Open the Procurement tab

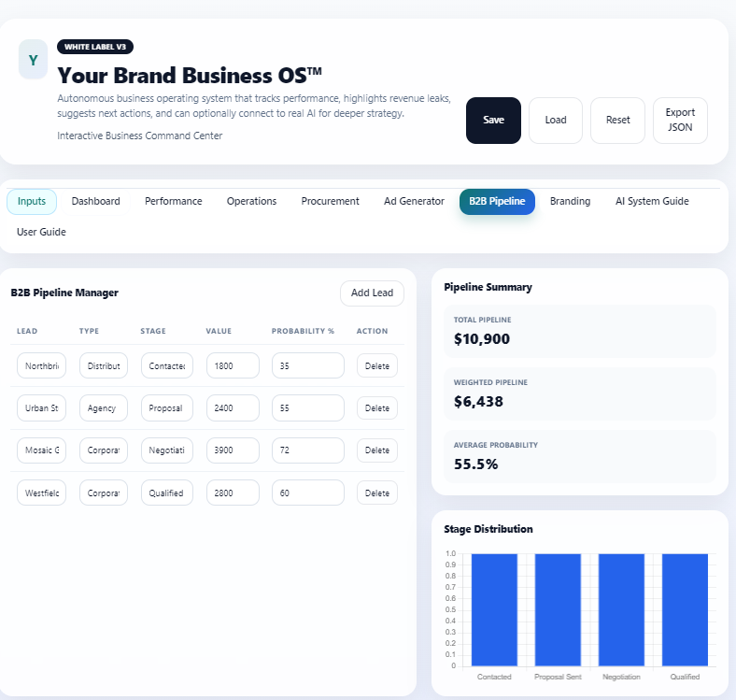point(330,202)
